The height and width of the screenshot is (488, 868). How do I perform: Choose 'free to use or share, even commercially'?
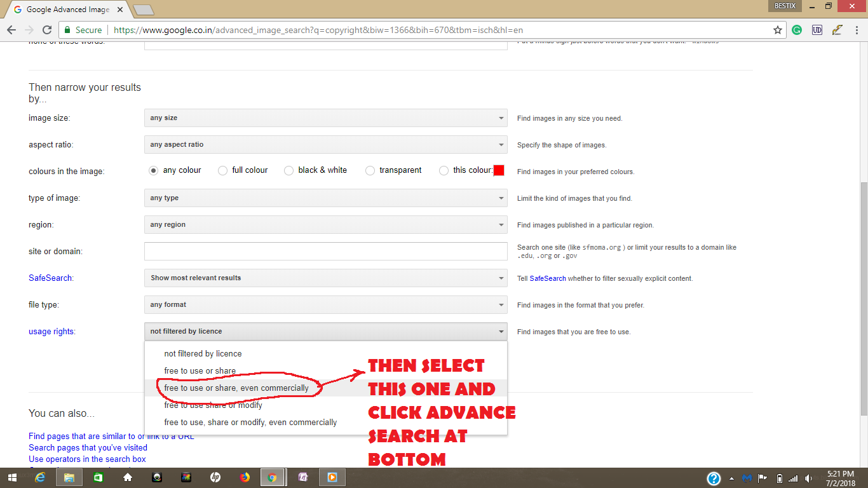(x=326, y=388)
